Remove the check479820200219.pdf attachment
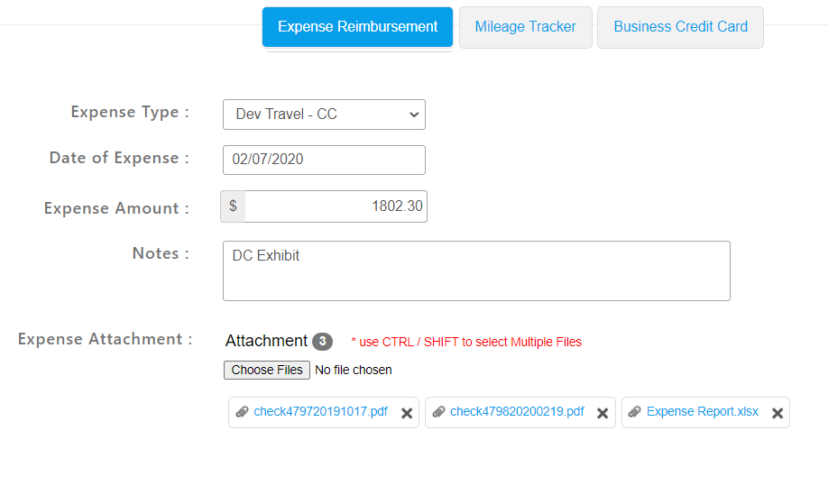Screen dimensions: 828x504 pos(603,413)
